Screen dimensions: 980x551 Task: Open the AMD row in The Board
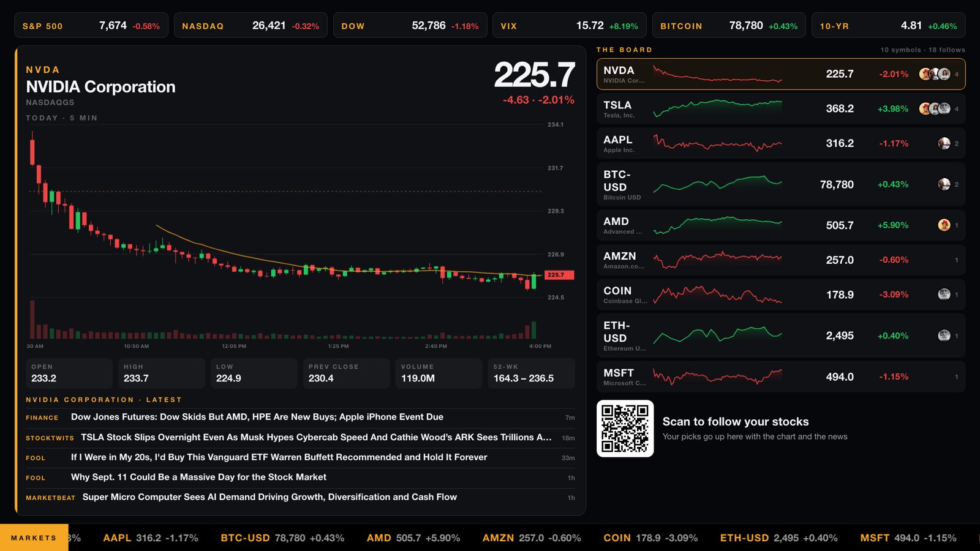[781, 225]
